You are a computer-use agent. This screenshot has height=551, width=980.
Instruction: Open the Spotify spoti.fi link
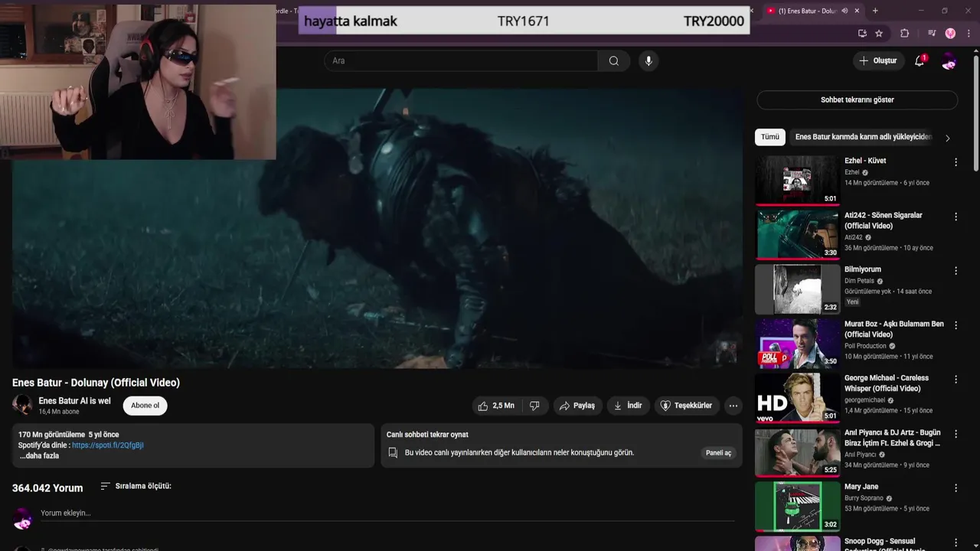pyautogui.click(x=108, y=445)
